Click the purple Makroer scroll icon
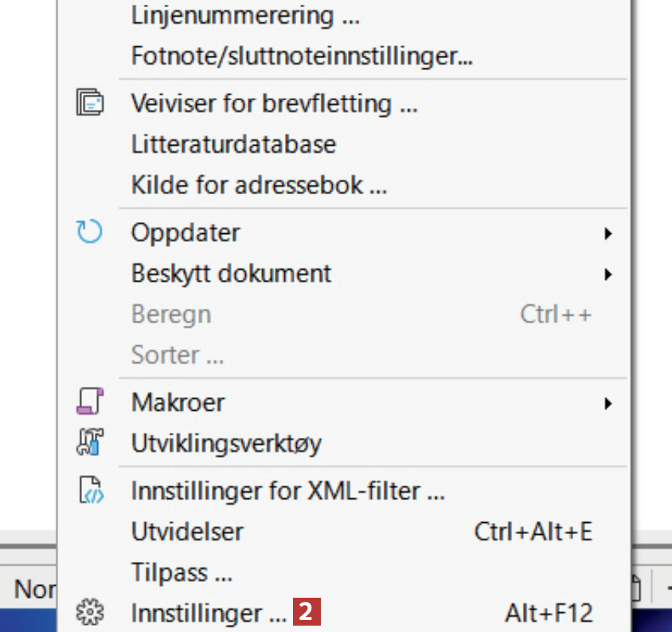Image resolution: width=672 pixels, height=632 pixels. coord(89,402)
